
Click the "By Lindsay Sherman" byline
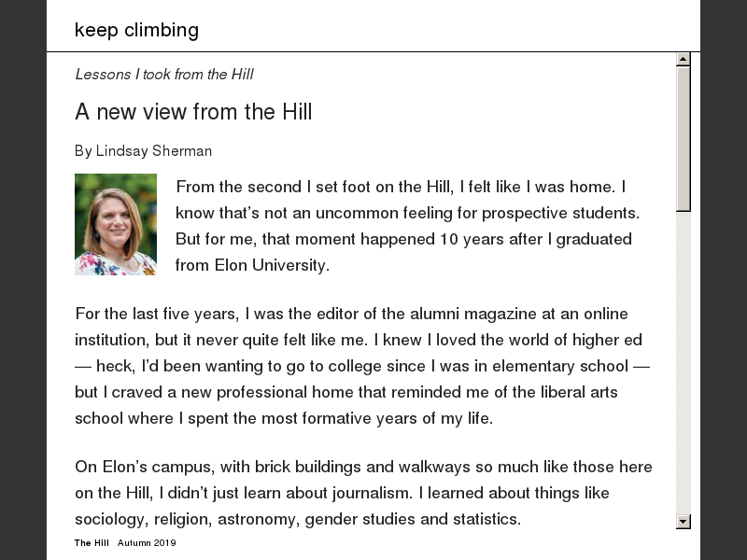(143, 151)
